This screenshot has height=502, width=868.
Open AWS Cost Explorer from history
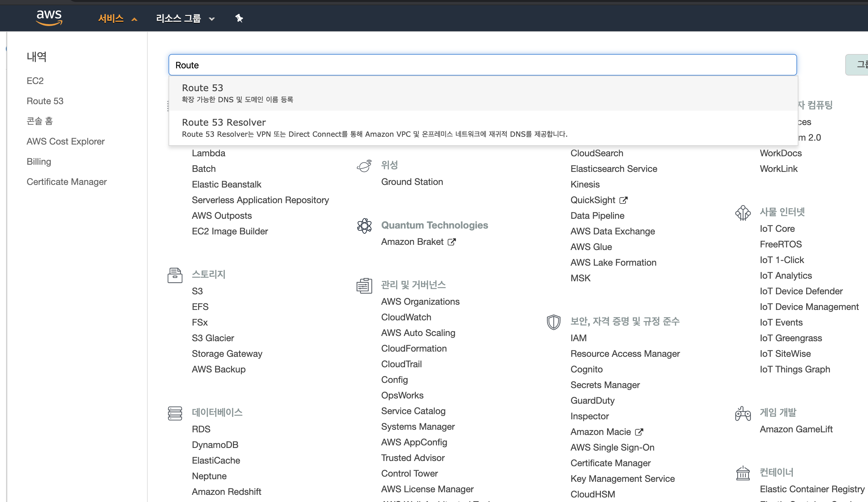click(x=65, y=141)
